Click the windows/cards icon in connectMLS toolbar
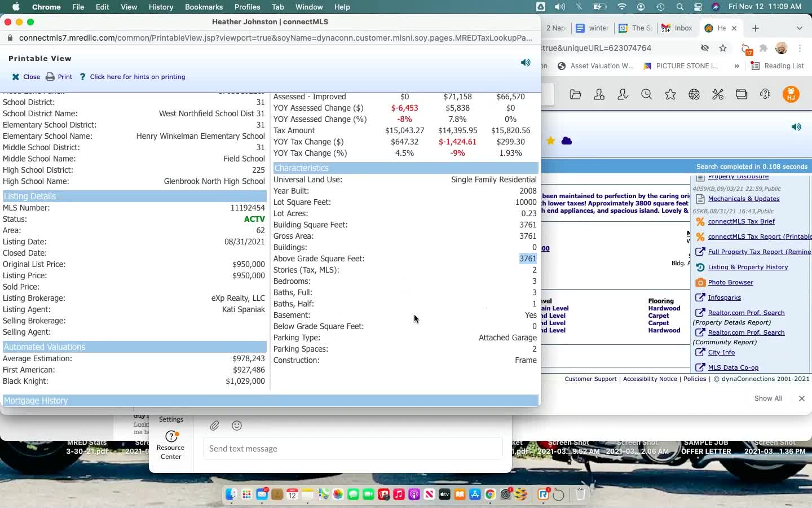This screenshot has width=812, height=508. (742, 94)
